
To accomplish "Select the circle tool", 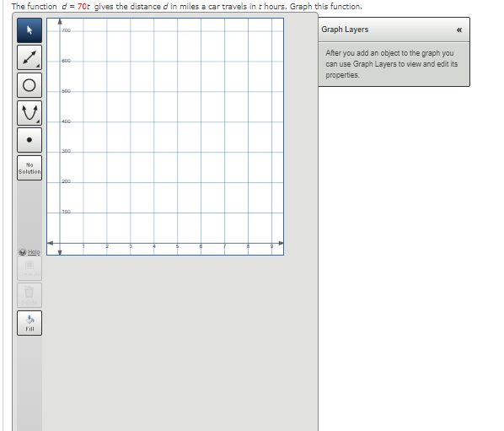I will click(29, 85).
